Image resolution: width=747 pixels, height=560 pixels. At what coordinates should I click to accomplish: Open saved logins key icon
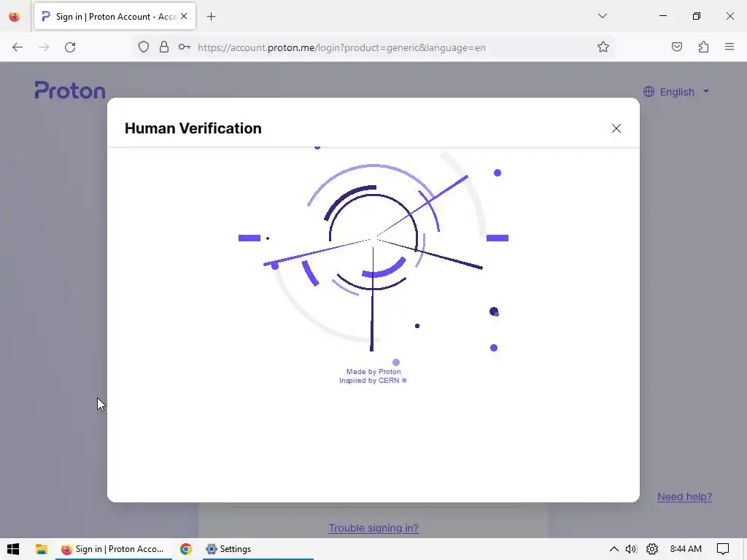pos(185,47)
